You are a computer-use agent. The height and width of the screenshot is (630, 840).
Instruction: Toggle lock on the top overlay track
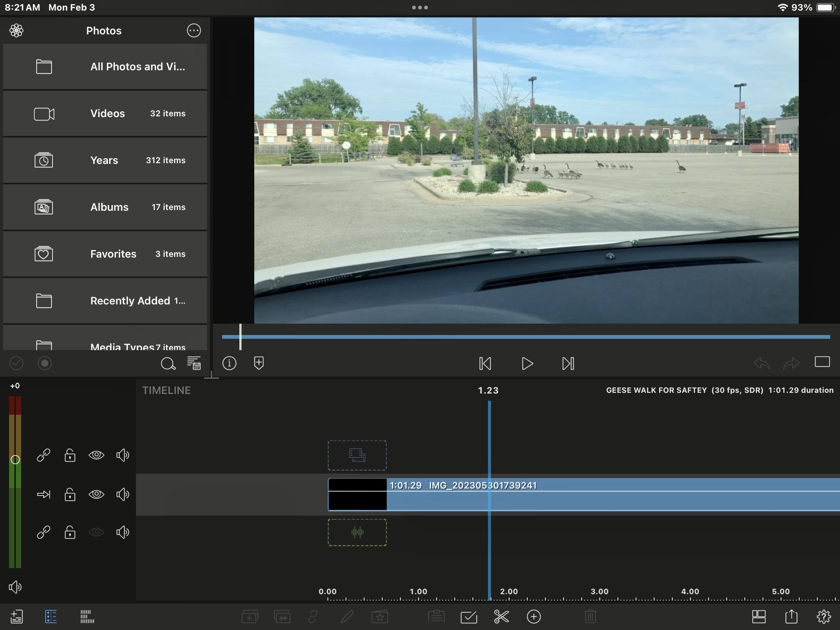point(70,455)
